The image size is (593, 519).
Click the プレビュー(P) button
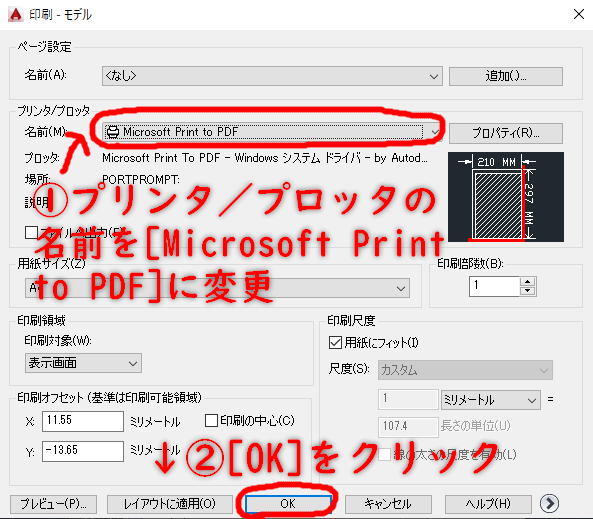pyautogui.click(x=53, y=504)
